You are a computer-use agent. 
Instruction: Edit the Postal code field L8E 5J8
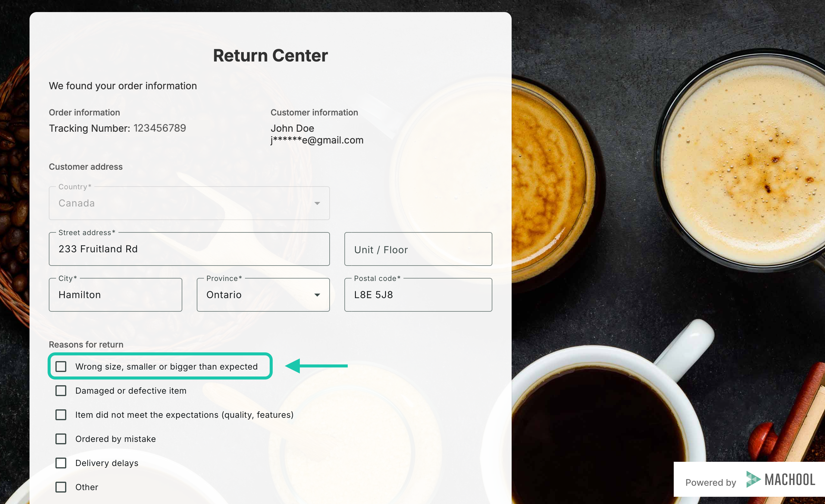tap(418, 295)
